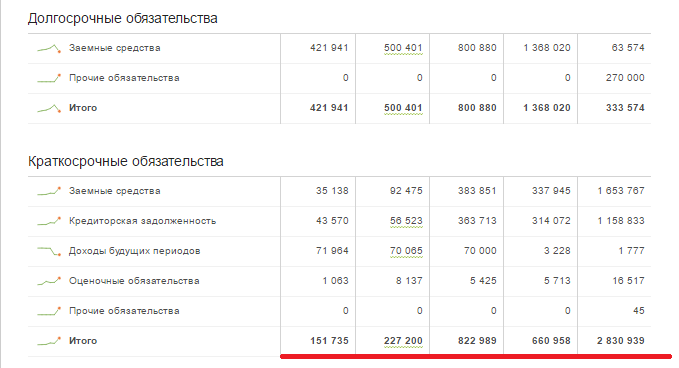Click the short-term Прочие обязательства sparkline icon
679x368 pixels.
[49, 311]
